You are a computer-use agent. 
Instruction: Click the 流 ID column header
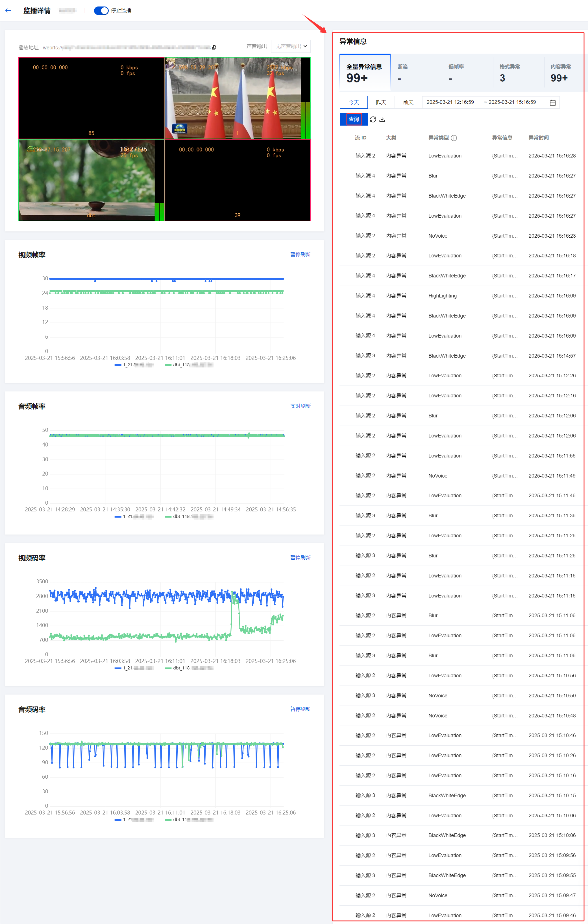click(360, 138)
